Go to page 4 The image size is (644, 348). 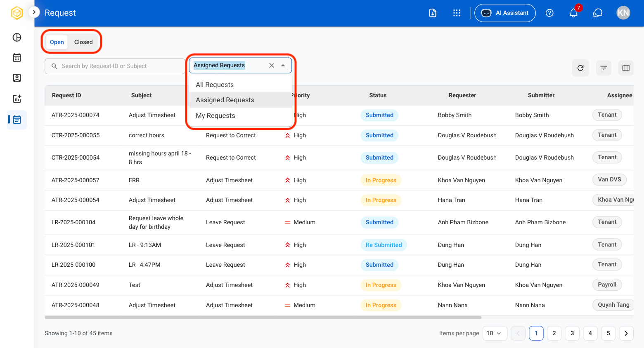point(590,333)
